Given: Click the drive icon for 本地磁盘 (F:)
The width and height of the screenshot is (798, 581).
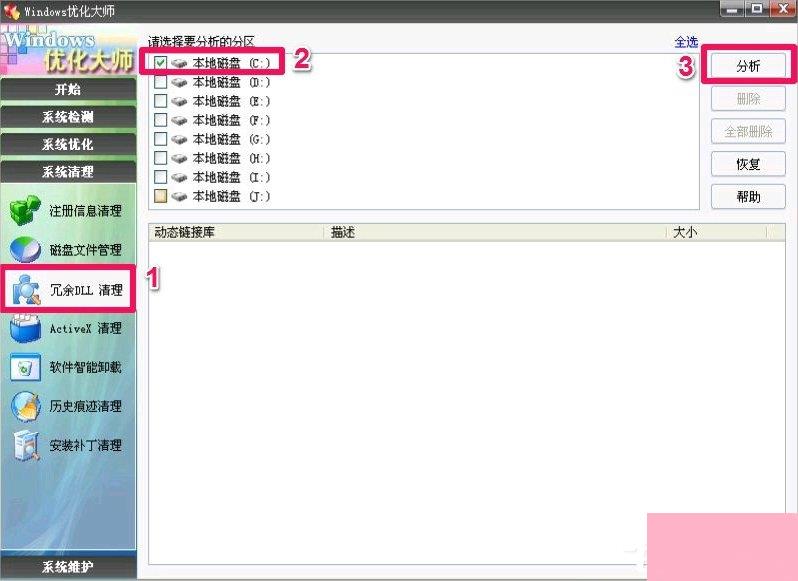Looking at the screenshot, I should (x=179, y=120).
